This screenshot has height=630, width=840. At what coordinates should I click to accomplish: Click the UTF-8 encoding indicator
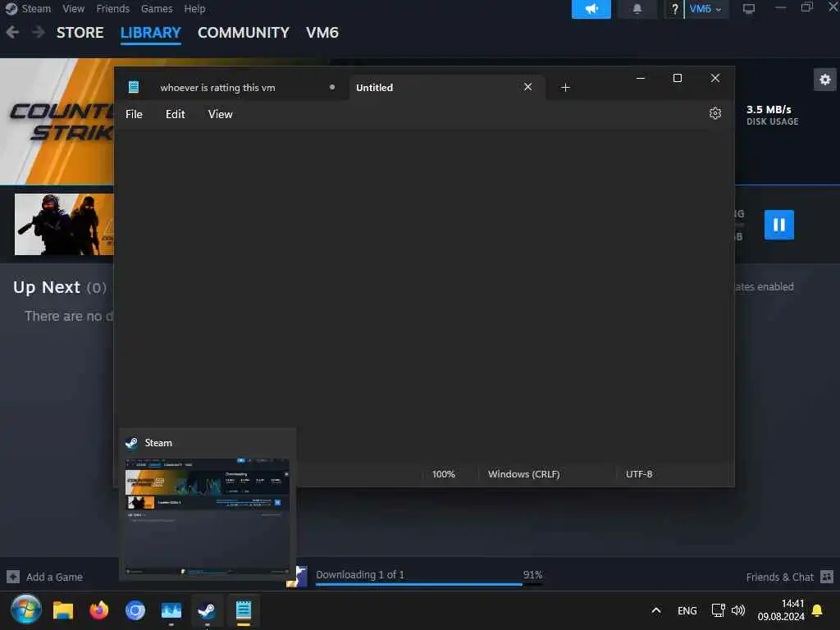639,474
